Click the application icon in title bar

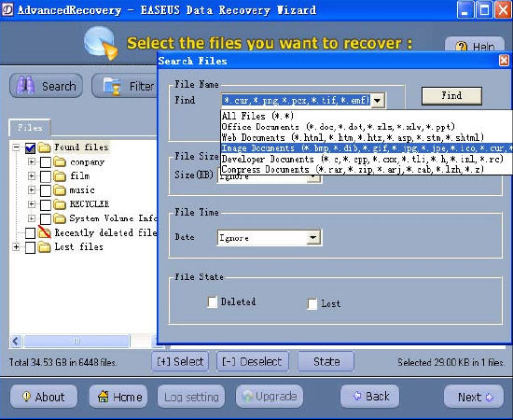(7, 9)
